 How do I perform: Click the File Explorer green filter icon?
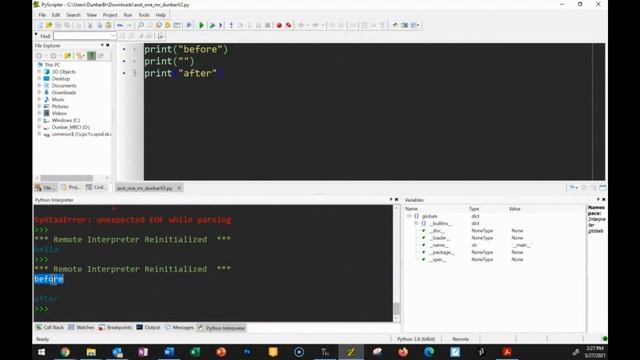tap(91, 56)
